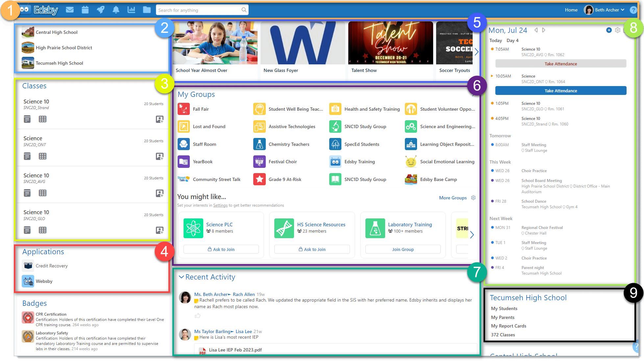
Task: Open gradebook grid for Science 10 SNC2D_Strand
Action: (42, 119)
